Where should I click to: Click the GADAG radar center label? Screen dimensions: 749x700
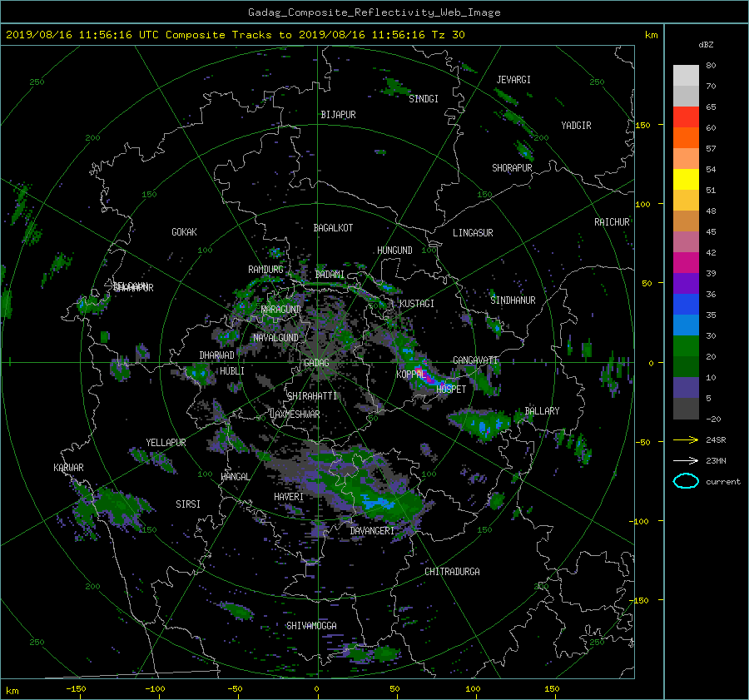pyautogui.click(x=316, y=363)
